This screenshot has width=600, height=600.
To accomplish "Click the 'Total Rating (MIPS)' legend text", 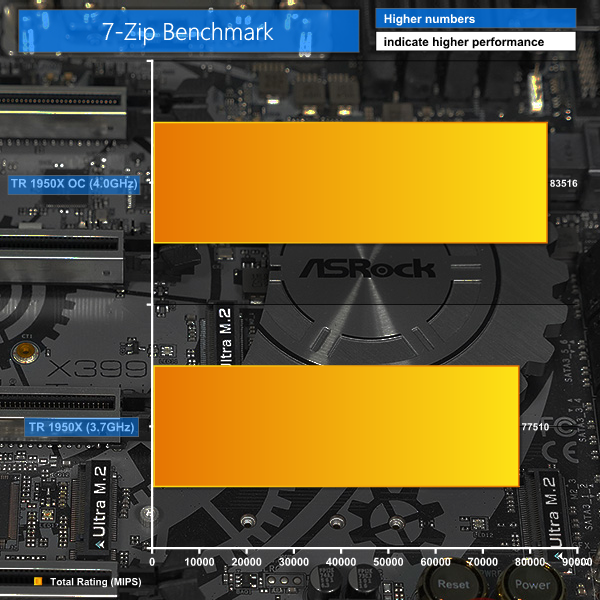I will pyautogui.click(x=96, y=582).
